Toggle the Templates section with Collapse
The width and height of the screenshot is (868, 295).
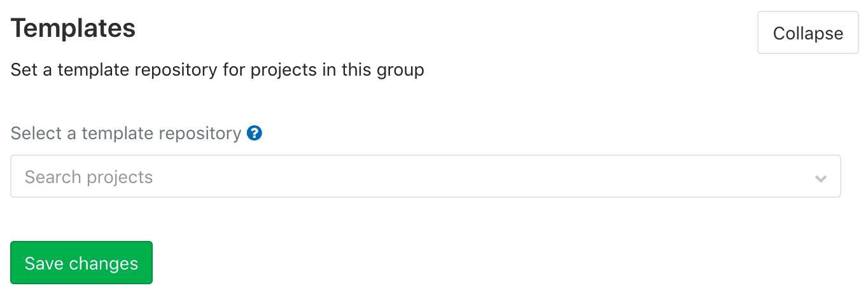tap(808, 33)
